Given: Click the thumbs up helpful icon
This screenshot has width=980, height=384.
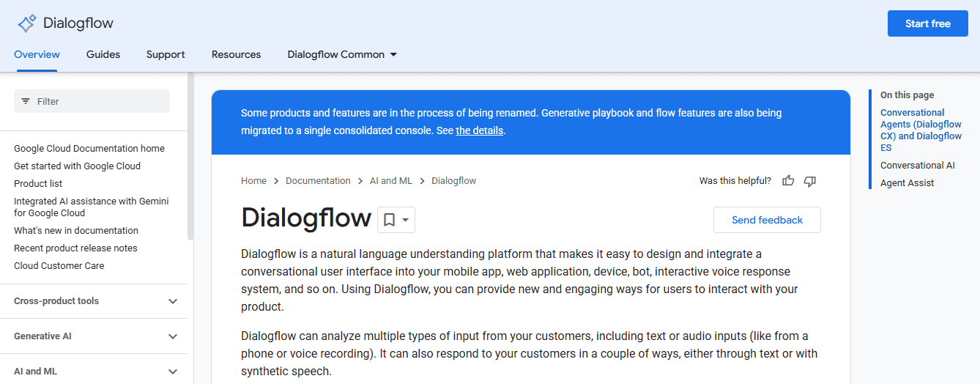Looking at the screenshot, I should (788, 180).
